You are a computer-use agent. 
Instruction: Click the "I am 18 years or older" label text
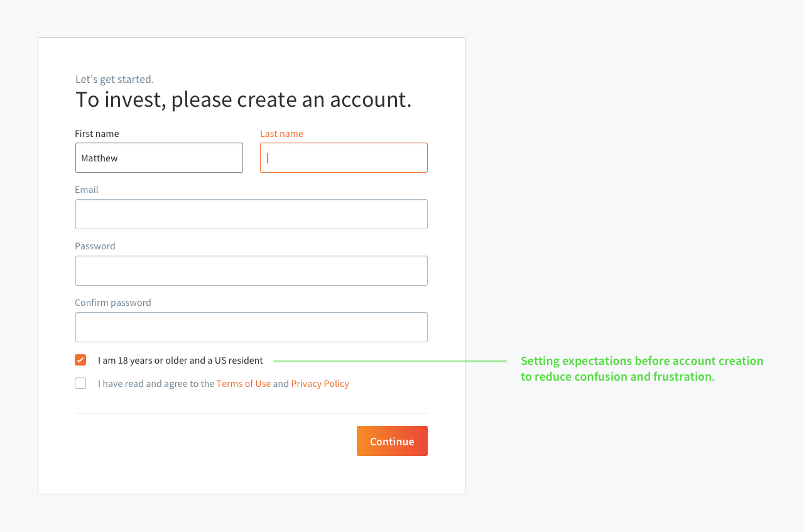tap(180, 361)
